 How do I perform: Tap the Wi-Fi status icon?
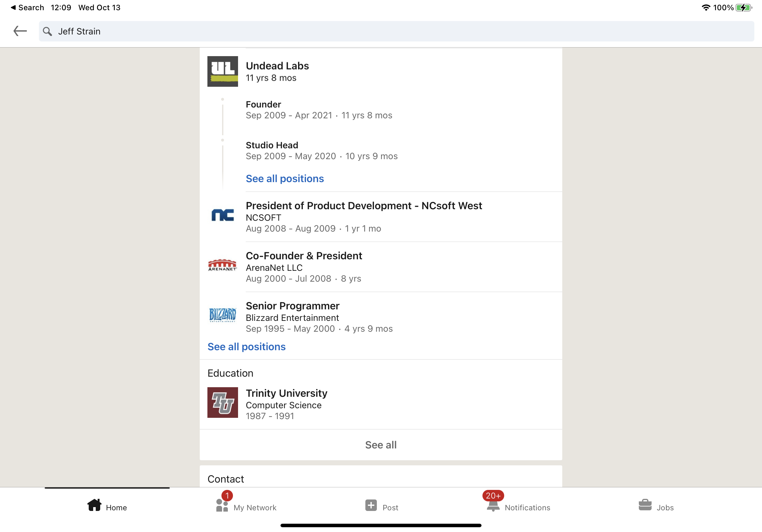pos(706,7)
